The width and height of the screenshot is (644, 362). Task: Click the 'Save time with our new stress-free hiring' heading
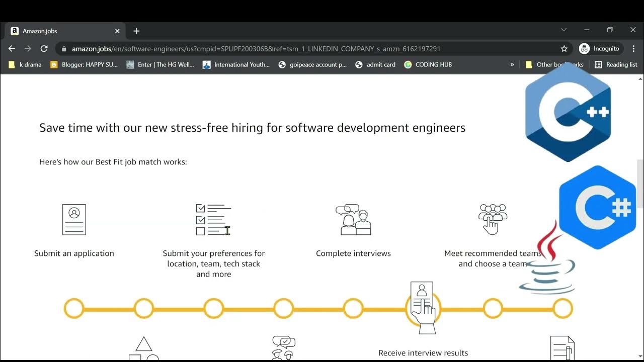pyautogui.click(x=252, y=128)
